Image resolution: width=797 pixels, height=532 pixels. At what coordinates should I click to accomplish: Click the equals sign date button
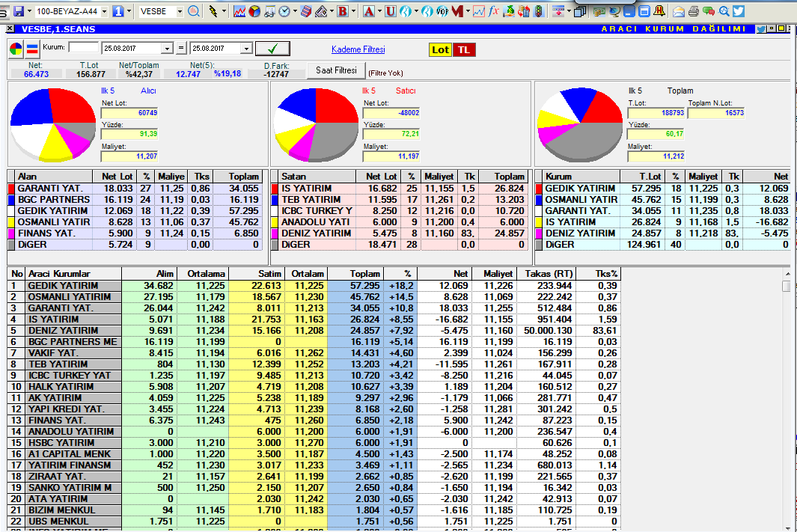181,49
